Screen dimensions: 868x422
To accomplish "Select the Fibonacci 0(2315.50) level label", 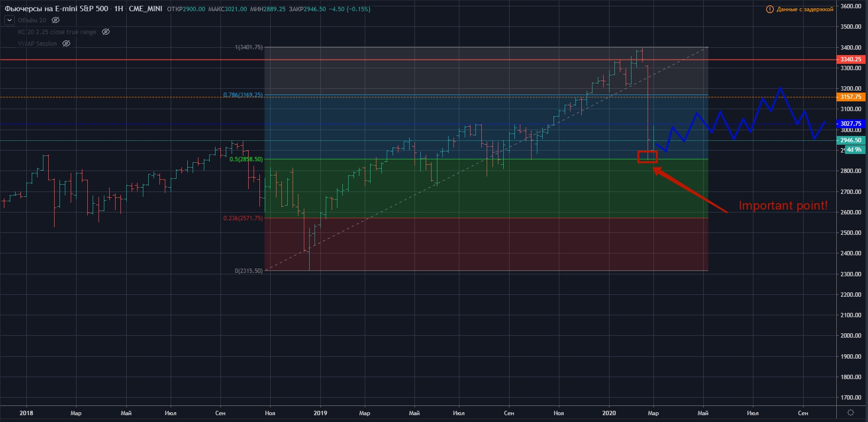I will point(249,271).
